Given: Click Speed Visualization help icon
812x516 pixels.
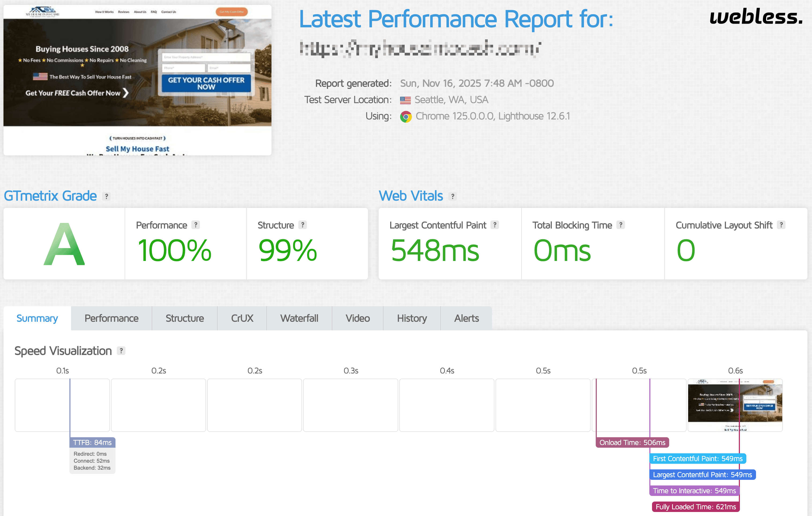Looking at the screenshot, I should pyautogui.click(x=121, y=350).
